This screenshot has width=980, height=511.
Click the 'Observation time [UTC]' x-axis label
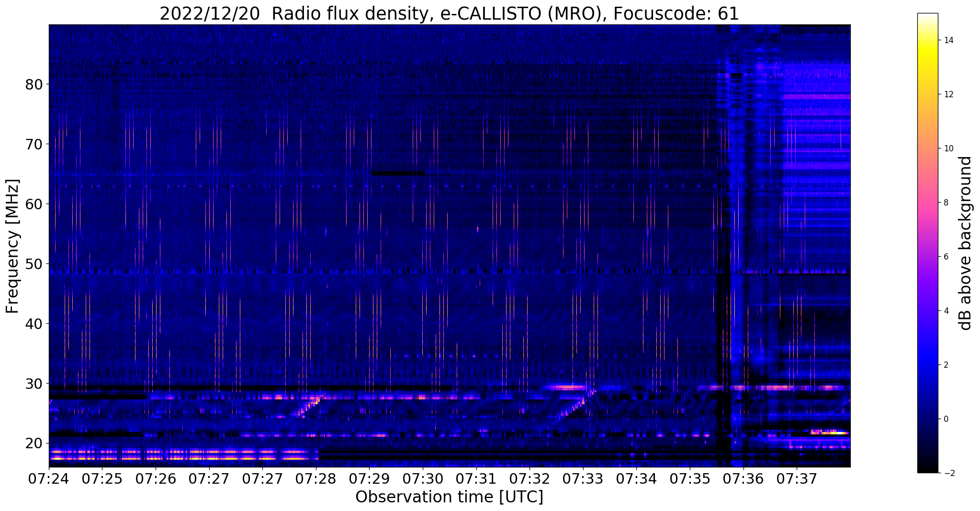(449, 497)
